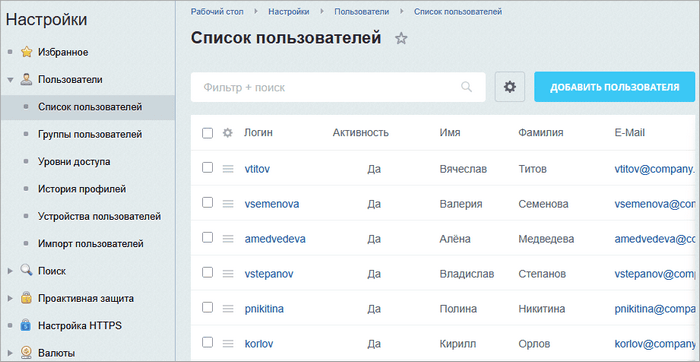700x362 pixels.
Task: Open the pnikitina login link
Action: (x=264, y=309)
